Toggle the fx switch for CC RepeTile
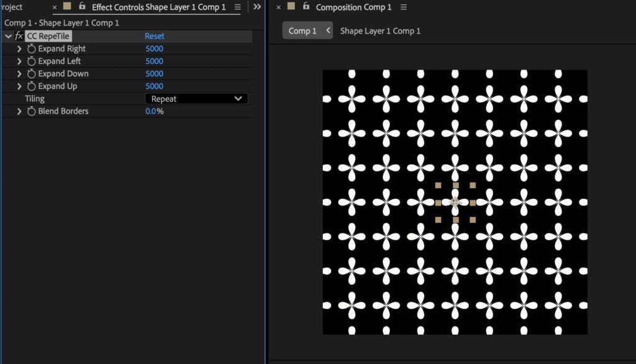 click(x=19, y=36)
